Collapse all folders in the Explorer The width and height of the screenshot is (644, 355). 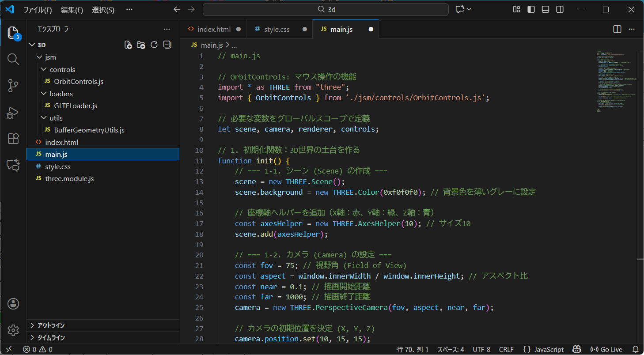pos(167,45)
